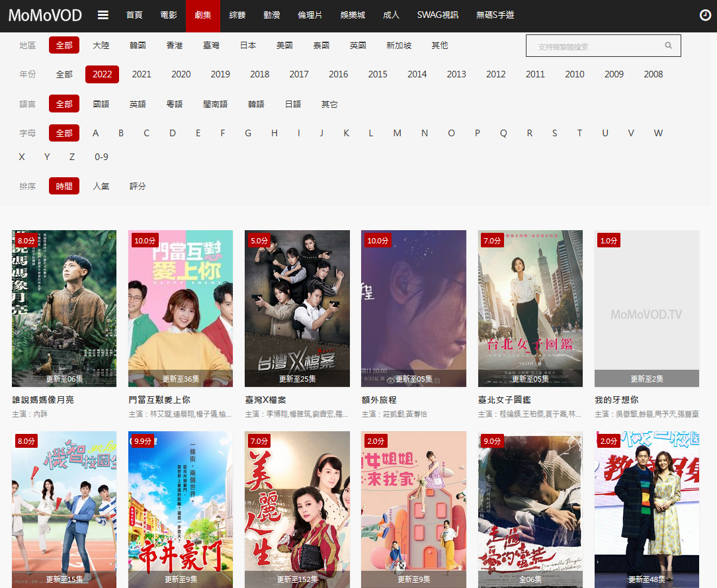717x588 pixels.
Task: Open the watch history clock icon
Action: coord(705,15)
